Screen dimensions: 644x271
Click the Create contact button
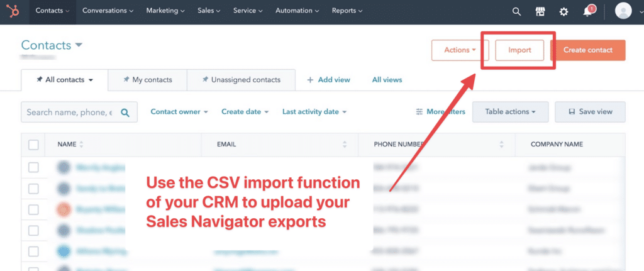coord(588,50)
